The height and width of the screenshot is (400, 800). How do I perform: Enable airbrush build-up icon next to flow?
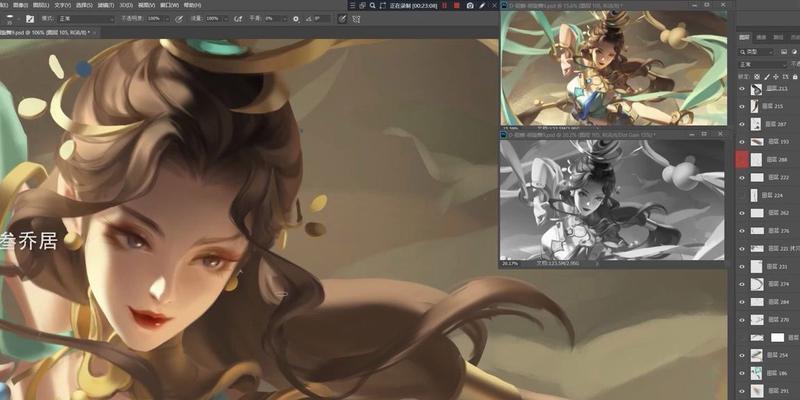coord(238,19)
